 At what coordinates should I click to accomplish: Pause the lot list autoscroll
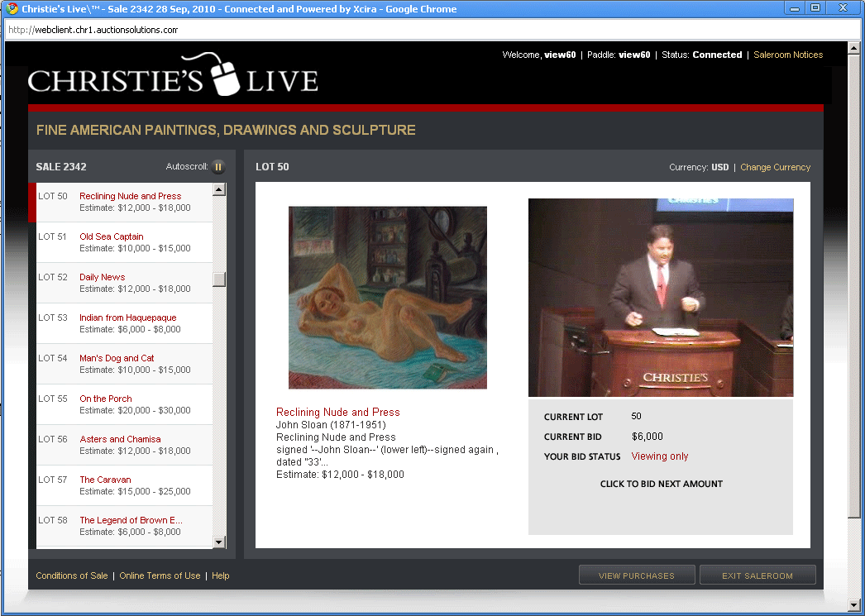click(218, 166)
